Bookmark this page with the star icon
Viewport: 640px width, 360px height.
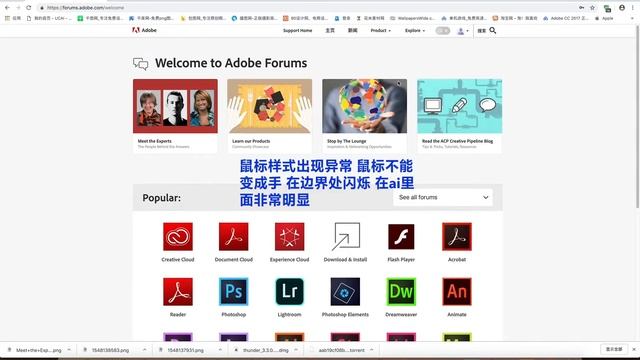[593, 8]
